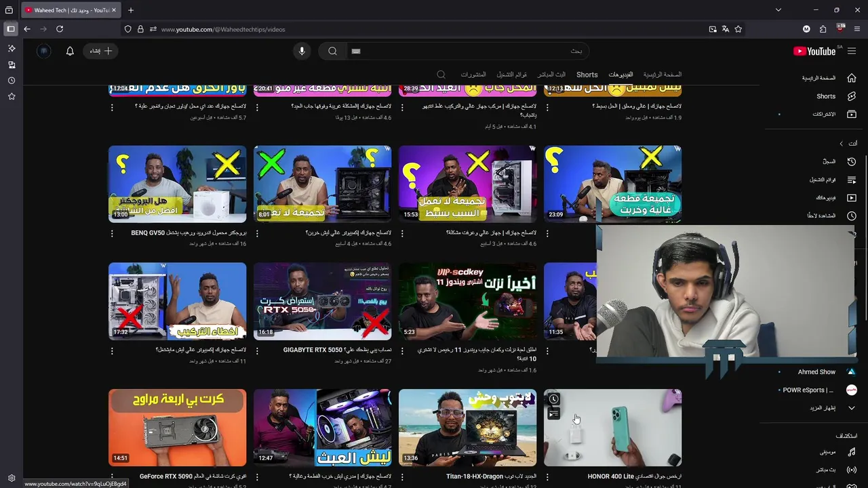Click the keyboard icon in search box
Image resolution: width=868 pixels, height=488 pixels.
coord(356,51)
